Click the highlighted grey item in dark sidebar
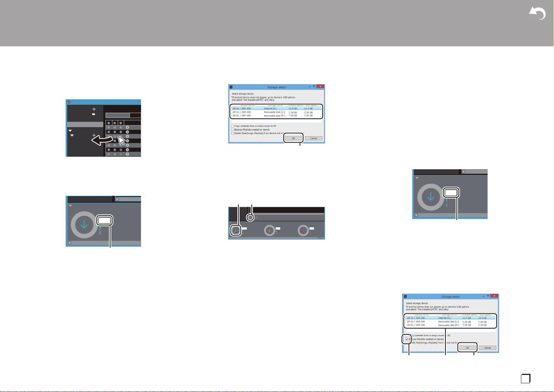 pos(85,124)
